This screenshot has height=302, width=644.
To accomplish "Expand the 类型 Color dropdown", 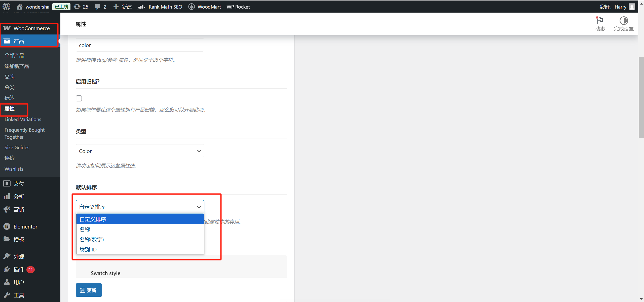I will pos(140,151).
